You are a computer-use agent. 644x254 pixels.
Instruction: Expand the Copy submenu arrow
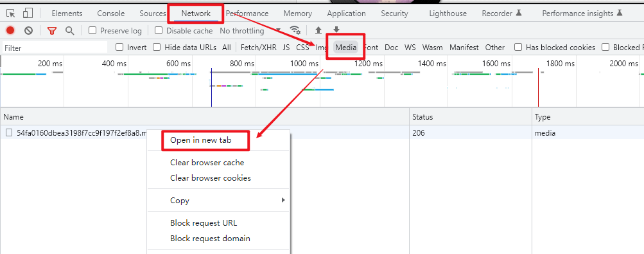pos(283,200)
